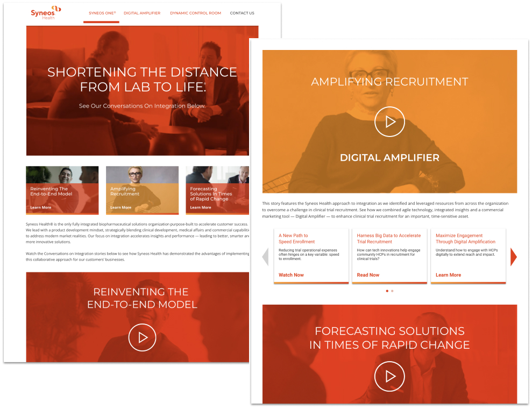Screen dimensions: 532x410
Task: Click 'FORECASTING SOLUTIONS IN TIMES OF RAPID CHANGE' heading
Action: click(389, 338)
